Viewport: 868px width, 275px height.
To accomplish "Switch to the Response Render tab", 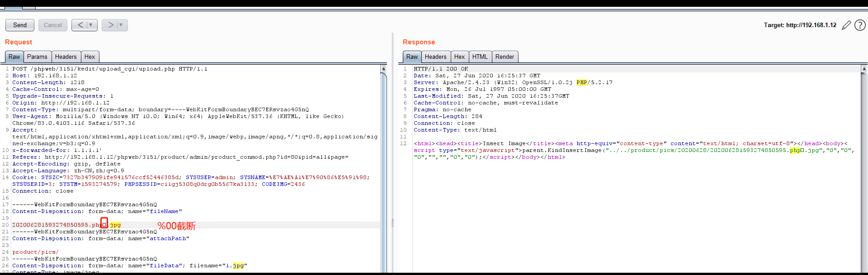I will (505, 57).
